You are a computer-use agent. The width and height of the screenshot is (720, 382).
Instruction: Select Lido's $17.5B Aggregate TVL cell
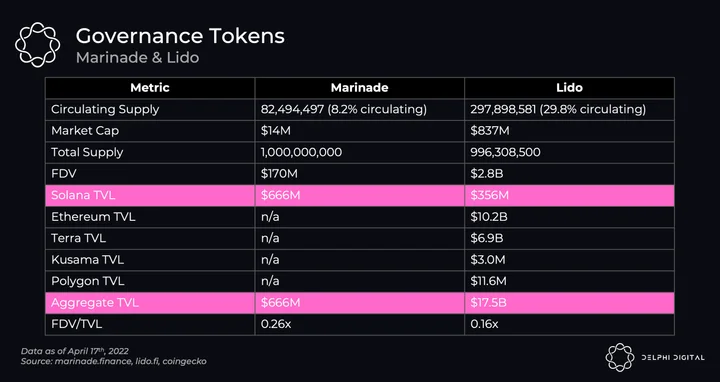point(569,303)
